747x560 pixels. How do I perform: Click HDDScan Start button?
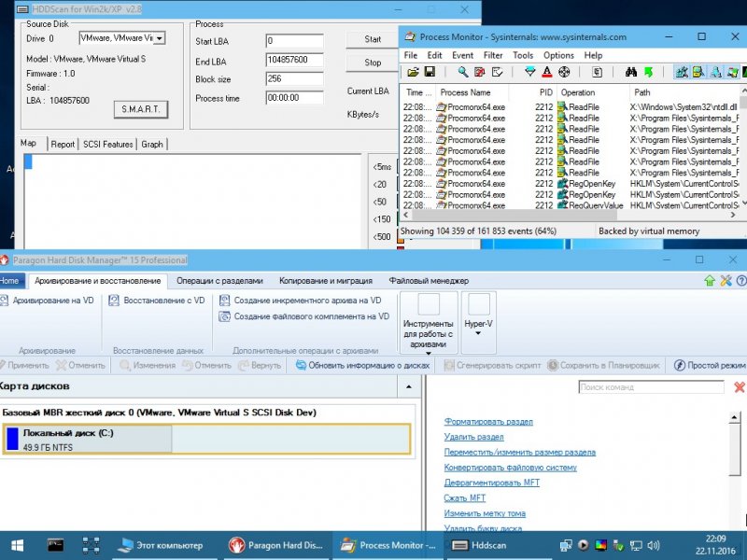[373, 39]
